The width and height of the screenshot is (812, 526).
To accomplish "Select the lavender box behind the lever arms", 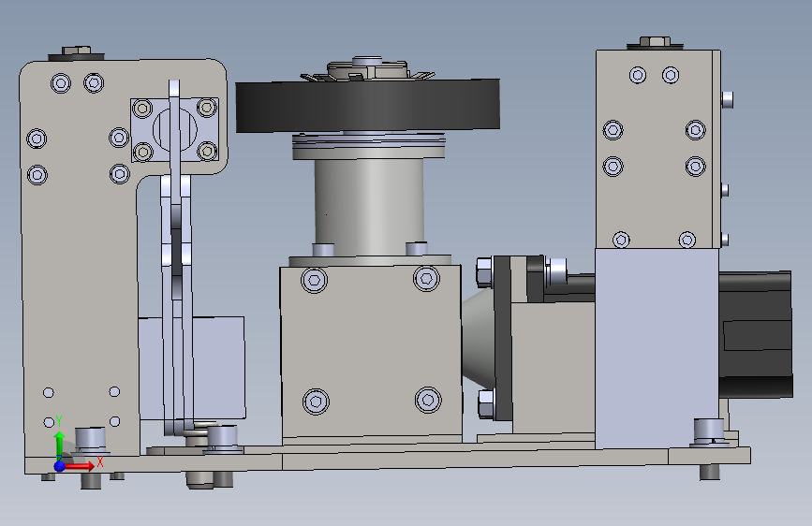I will tap(220, 368).
